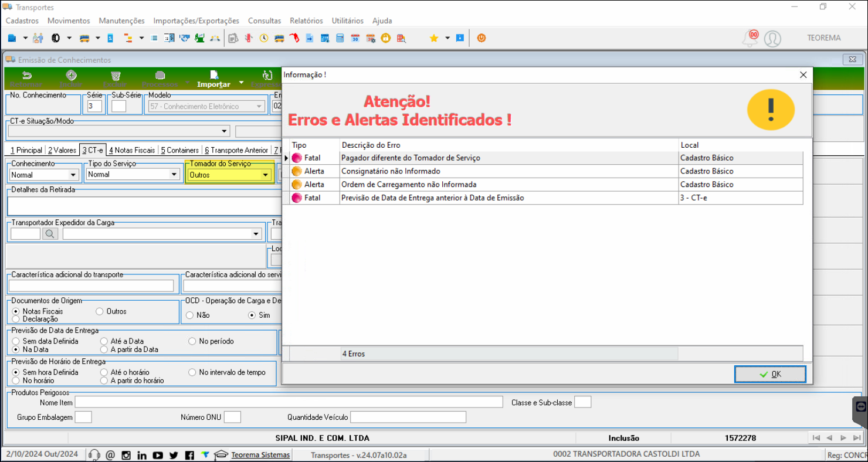Viewport: 868px width, 462px height.
Task: Expand the favorites star dropdown arrow
Action: [447, 38]
